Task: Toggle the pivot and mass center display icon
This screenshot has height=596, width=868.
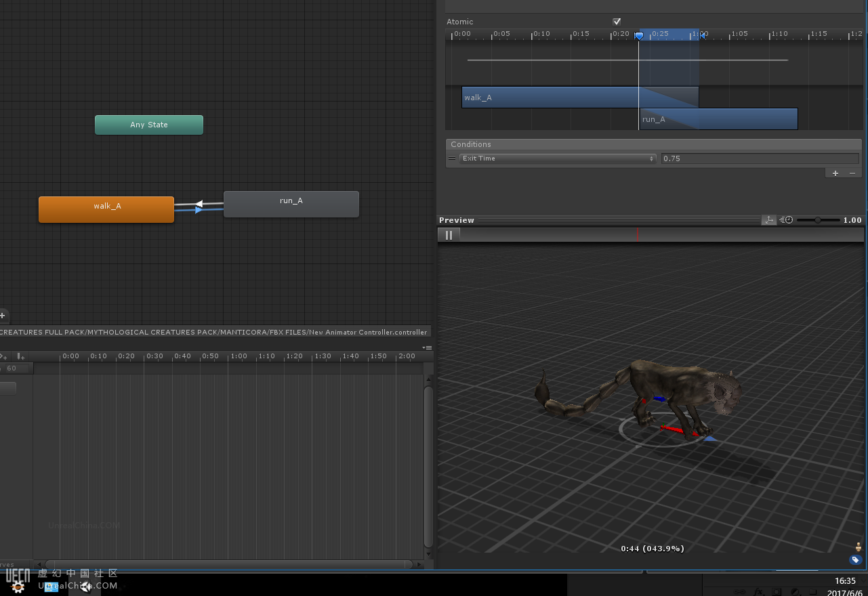Action: (768, 220)
